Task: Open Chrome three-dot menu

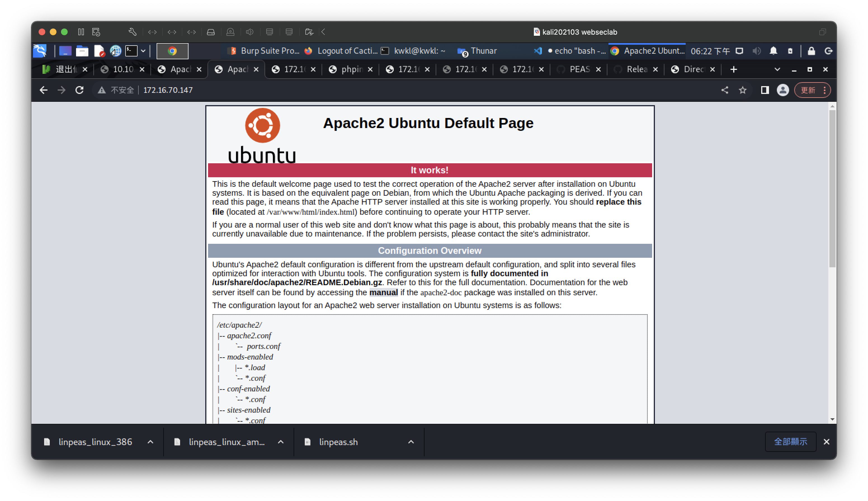Action: pos(825,90)
